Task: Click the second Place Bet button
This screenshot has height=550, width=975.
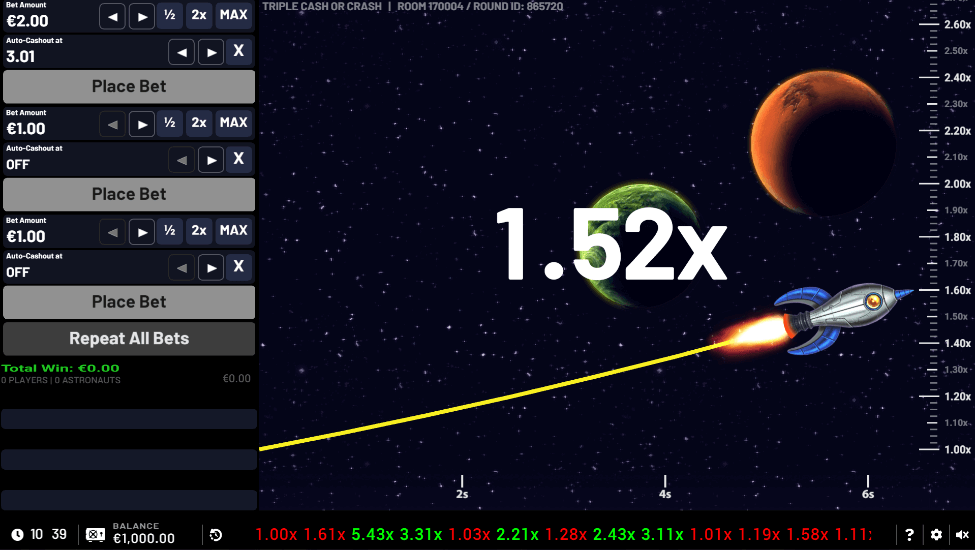Action: (129, 195)
